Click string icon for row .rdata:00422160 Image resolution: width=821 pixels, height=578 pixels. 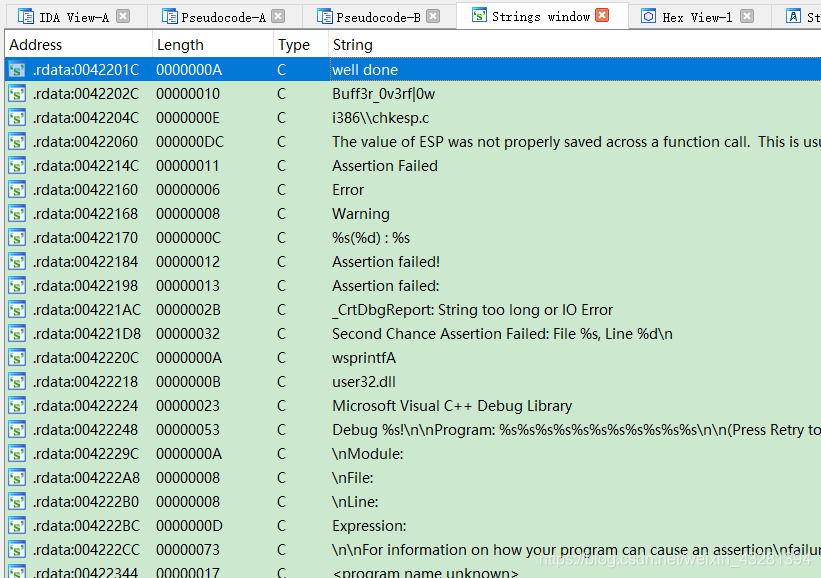17,190
